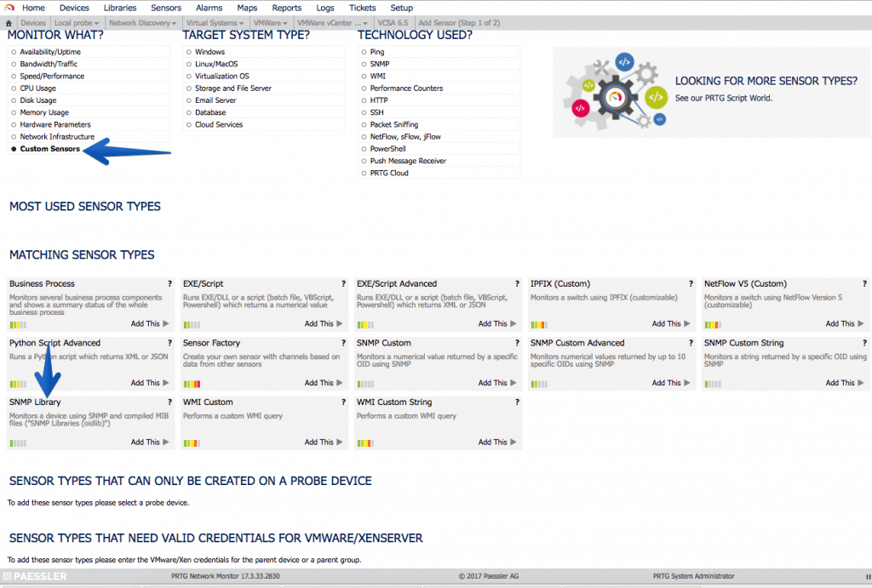Open the Sensors menu
This screenshot has width=872, height=588.
(x=166, y=8)
